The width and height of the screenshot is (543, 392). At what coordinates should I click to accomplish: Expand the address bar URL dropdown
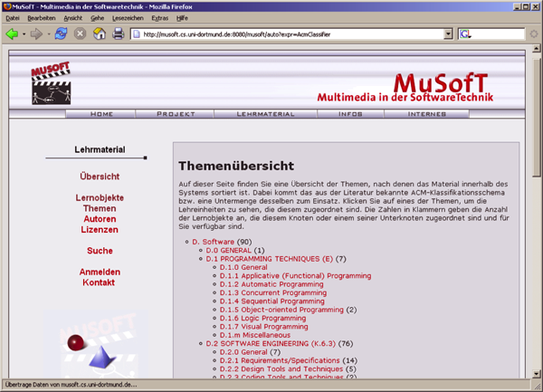pos(448,33)
